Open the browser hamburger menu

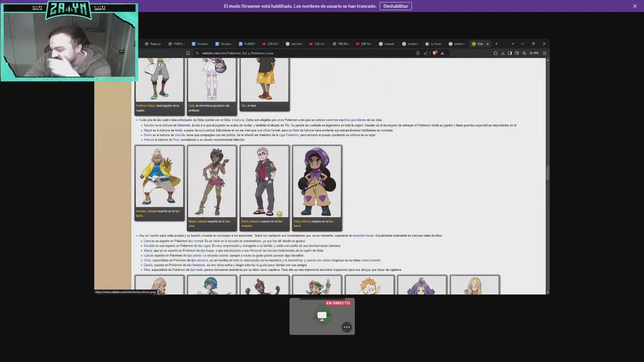pos(544,53)
